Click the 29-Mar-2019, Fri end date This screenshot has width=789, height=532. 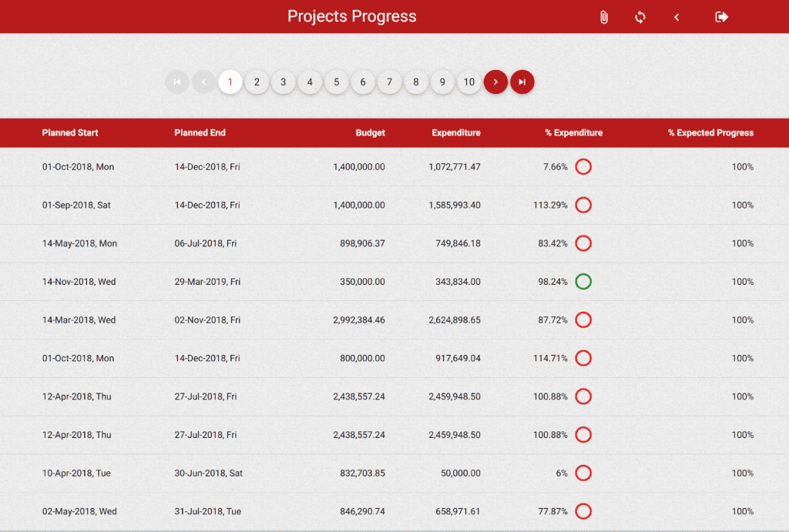click(207, 282)
